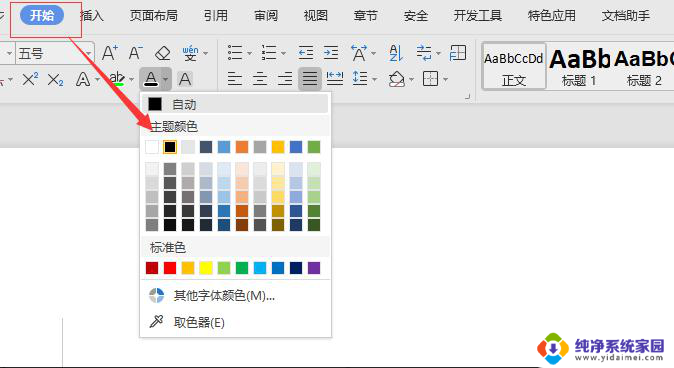Set line spacing via its icon
The width and height of the screenshot is (674, 368).
click(360, 79)
